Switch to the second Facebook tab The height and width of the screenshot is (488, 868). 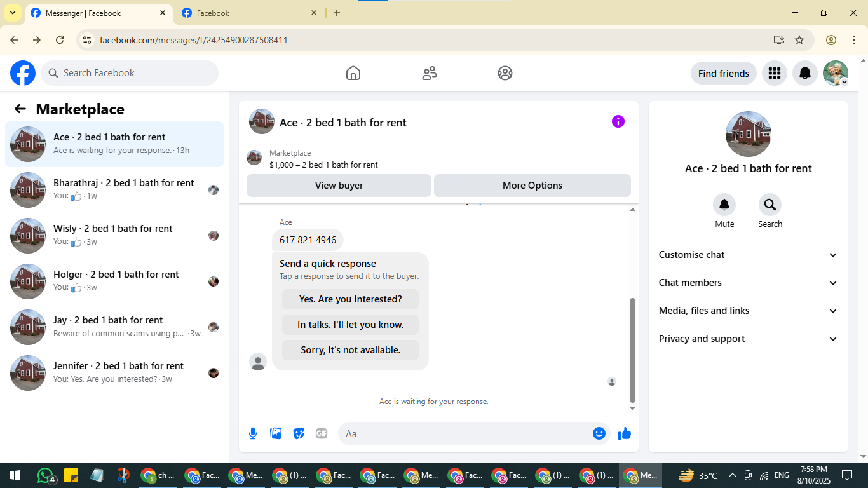249,13
